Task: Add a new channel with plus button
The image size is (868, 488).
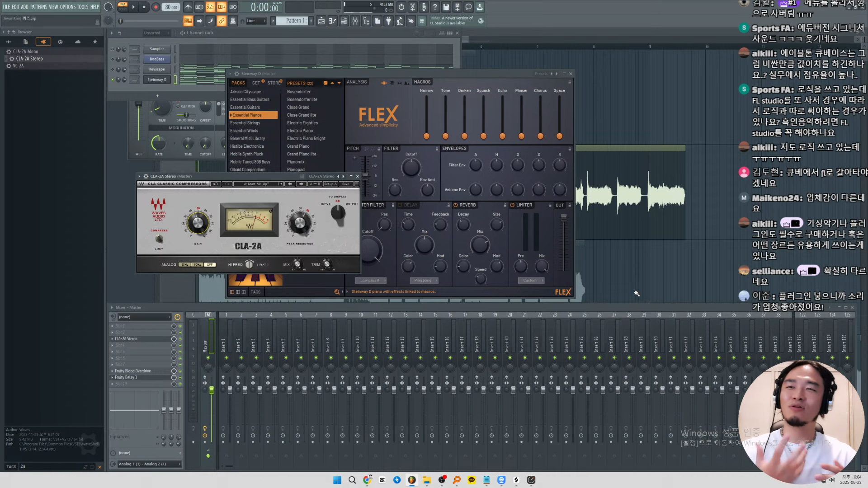Action: 157,96
